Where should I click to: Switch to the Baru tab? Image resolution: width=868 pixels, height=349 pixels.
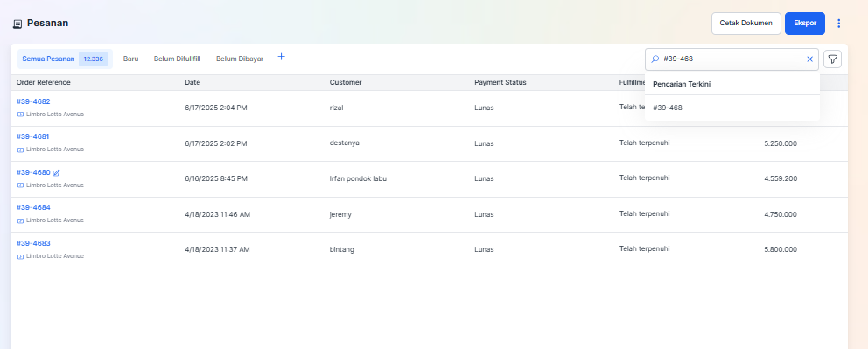tap(130, 59)
